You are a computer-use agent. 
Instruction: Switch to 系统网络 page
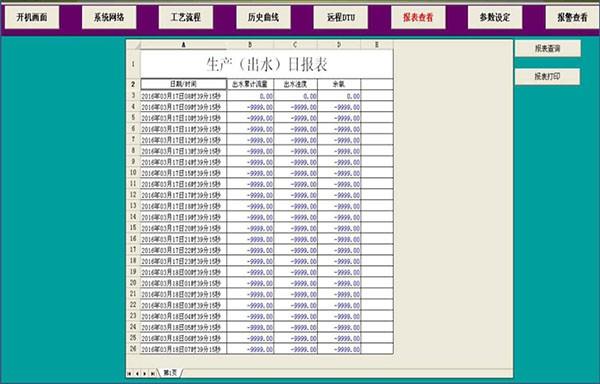pyautogui.click(x=109, y=17)
